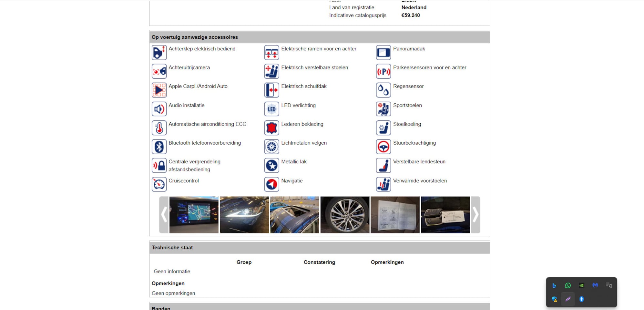Open Malwarebytes from the tray popup
This screenshot has width=644, height=310.
tap(595, 285)
